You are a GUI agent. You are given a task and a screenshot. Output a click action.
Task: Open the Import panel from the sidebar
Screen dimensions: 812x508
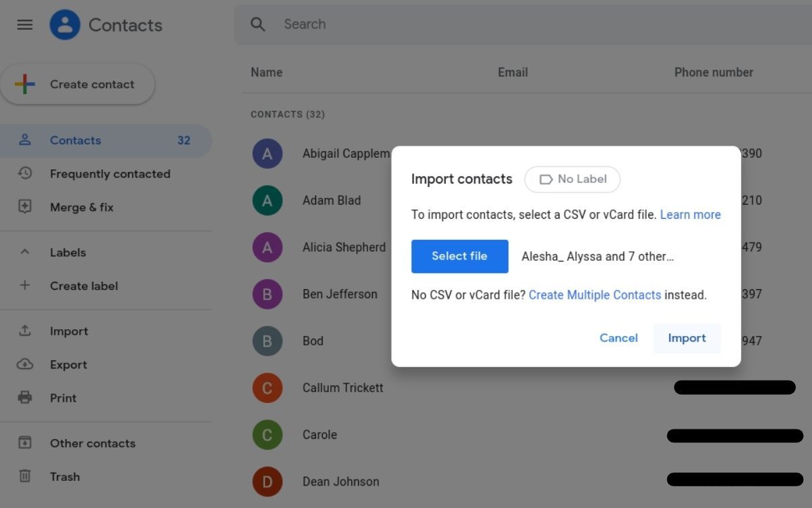(69, 331)
